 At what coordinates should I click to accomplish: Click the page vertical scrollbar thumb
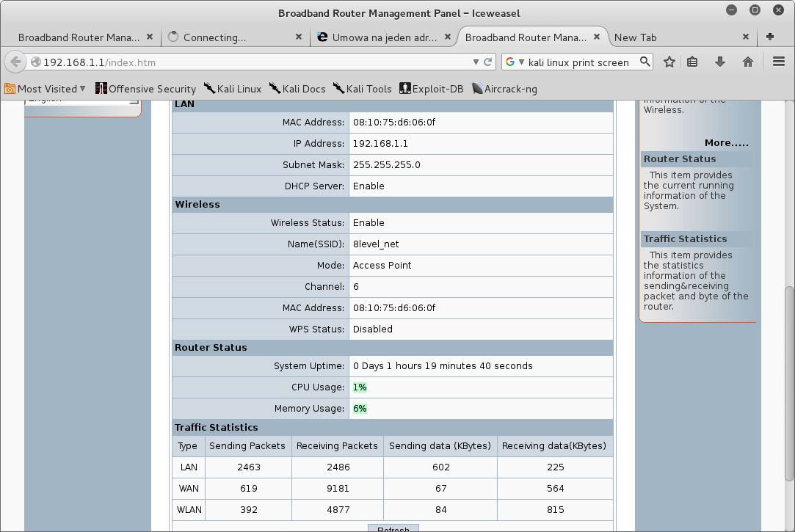(x=789, y=384)
